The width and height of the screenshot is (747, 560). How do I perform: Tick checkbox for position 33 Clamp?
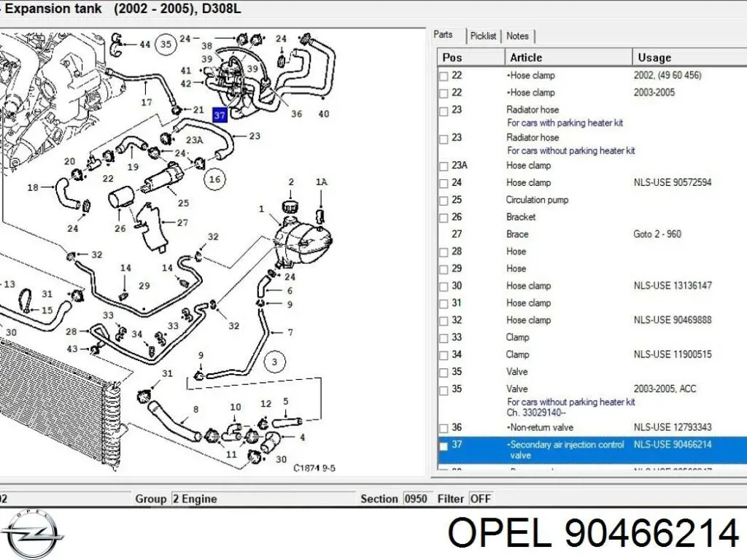tap(444, 338)
